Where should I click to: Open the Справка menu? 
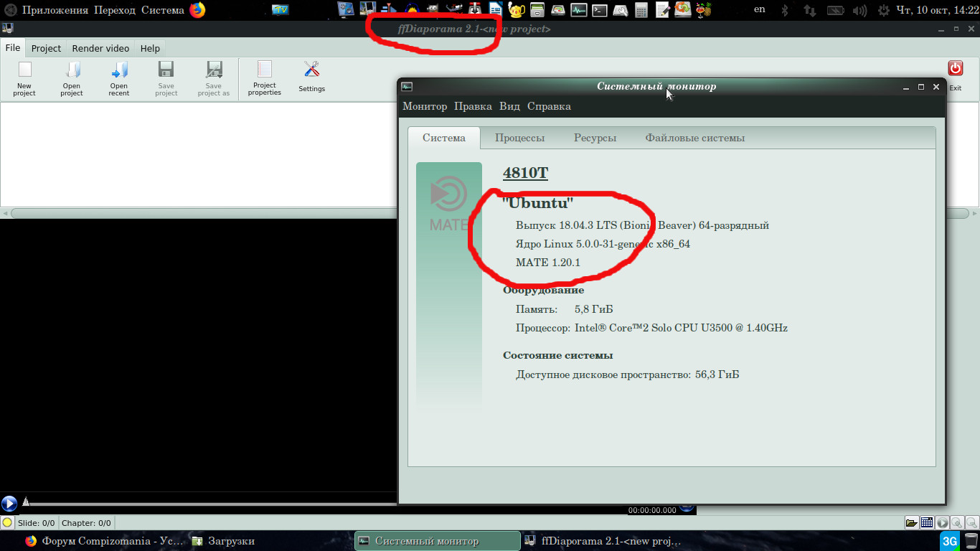[x=549, y=106]
